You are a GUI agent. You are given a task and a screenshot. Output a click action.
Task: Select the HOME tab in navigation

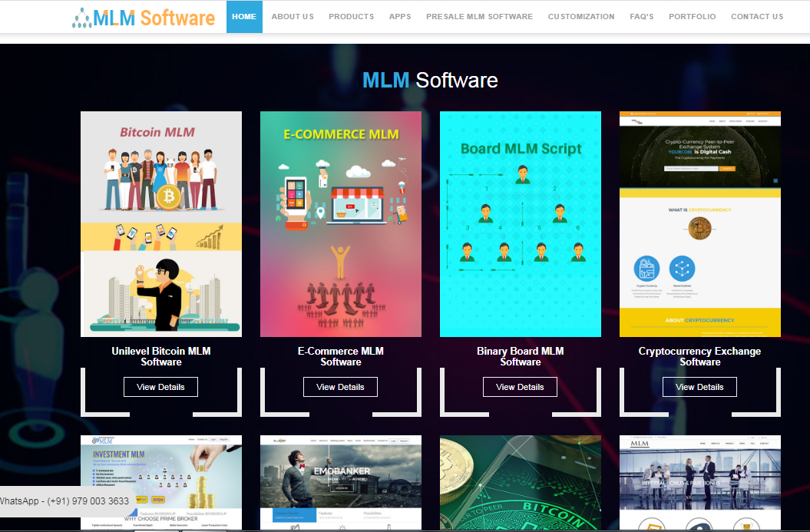tap(244, 16)
